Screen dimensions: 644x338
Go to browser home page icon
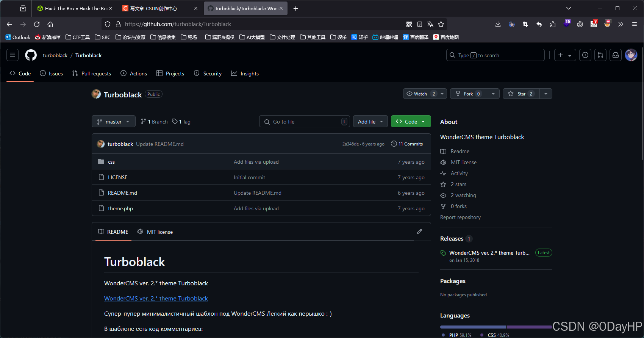[x=50, y=24]
